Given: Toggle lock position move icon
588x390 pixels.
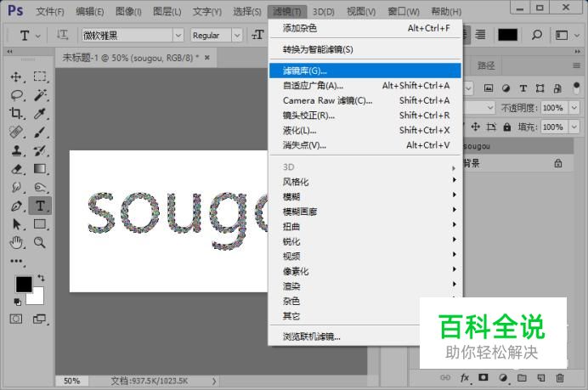Looking at the screenshot, I should 476,127.
